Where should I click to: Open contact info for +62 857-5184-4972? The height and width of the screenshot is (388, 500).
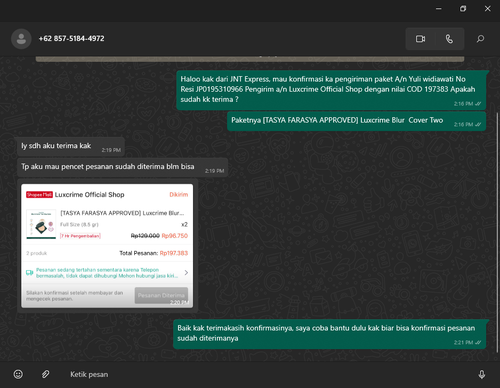point(71,39)
